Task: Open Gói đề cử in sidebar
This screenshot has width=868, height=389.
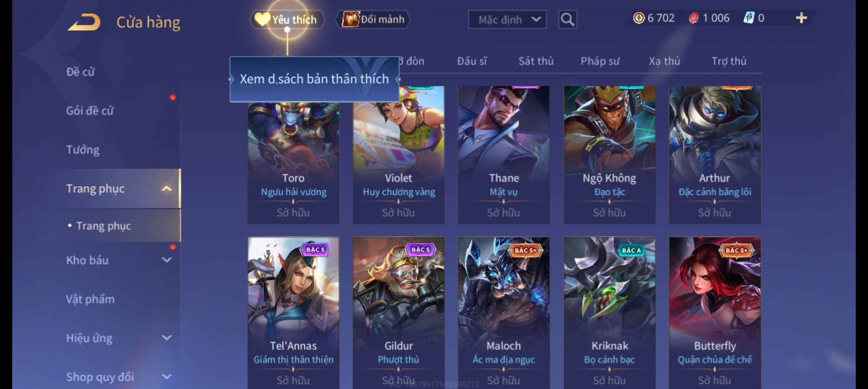Action: click(x=90, y=111)
